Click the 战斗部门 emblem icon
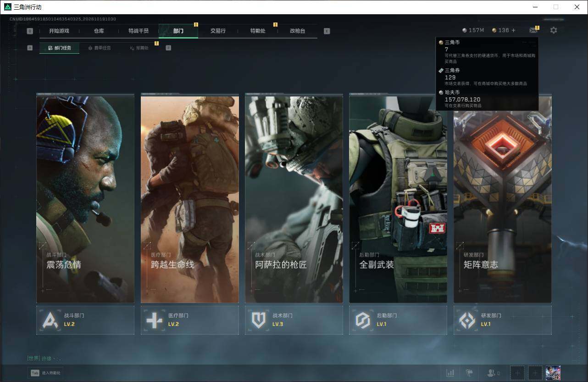The width and height of the screenshot is (588, 382). coord(50,320)
